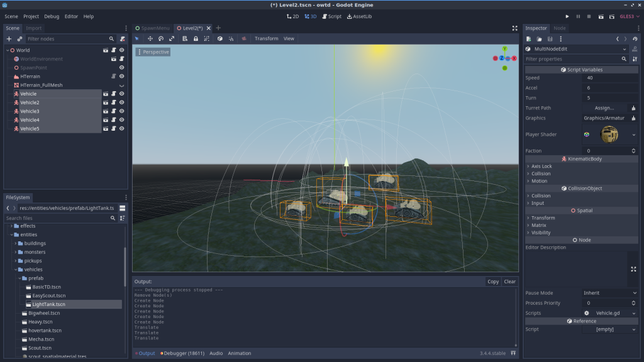Hide the Vehicle node
This screenshot has height=362, width=644.
click(121, 94)
